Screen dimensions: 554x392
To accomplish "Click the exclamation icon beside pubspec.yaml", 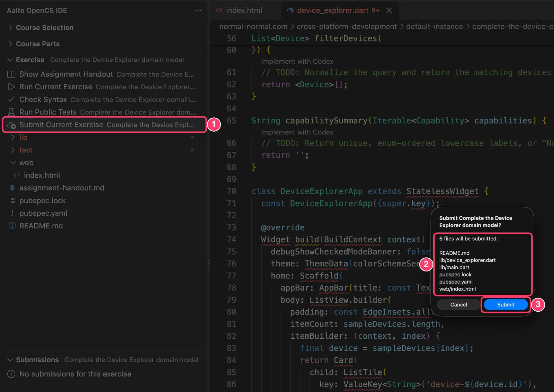I will click(12, 213).
